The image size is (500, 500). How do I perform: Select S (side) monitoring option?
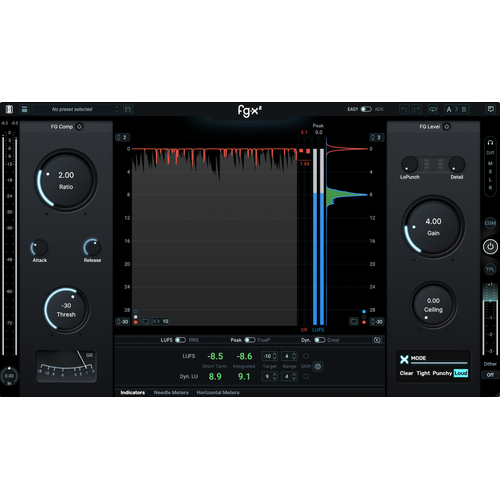click(490, 172)
